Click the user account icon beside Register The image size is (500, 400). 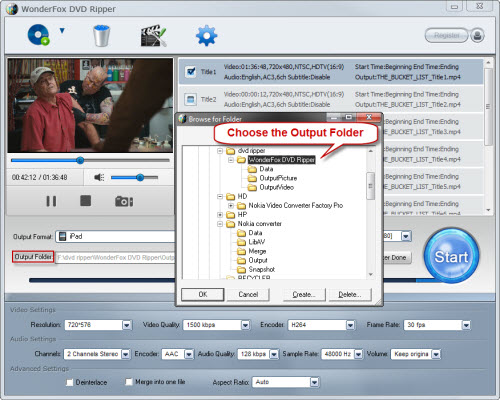[477, 35]
